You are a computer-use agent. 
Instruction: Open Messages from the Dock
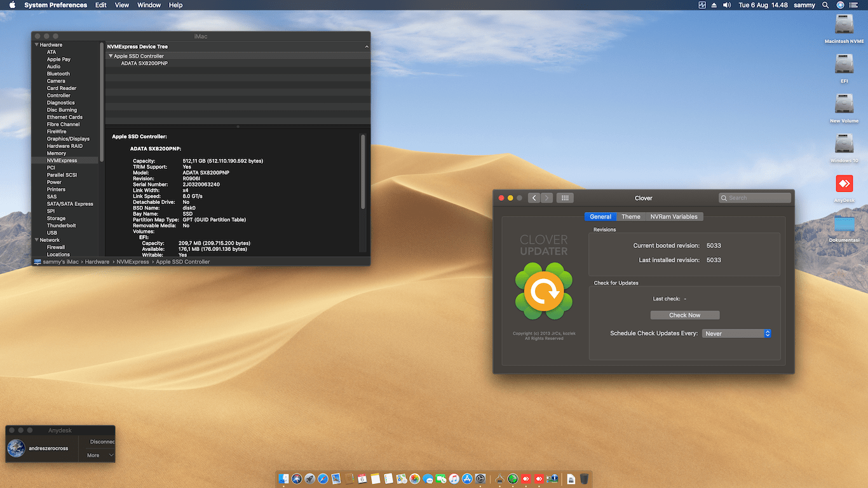tap(428, 478)
